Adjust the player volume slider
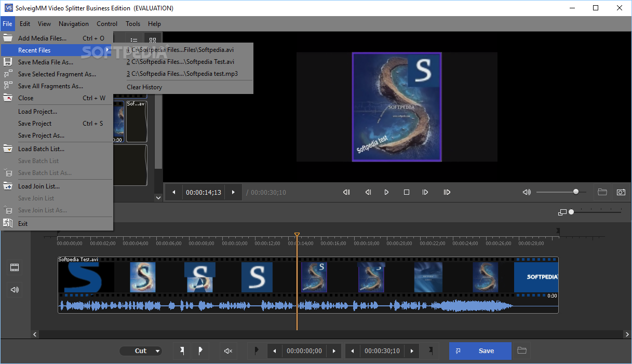Viewport: 632px width, 364px height. click(561, 192)
